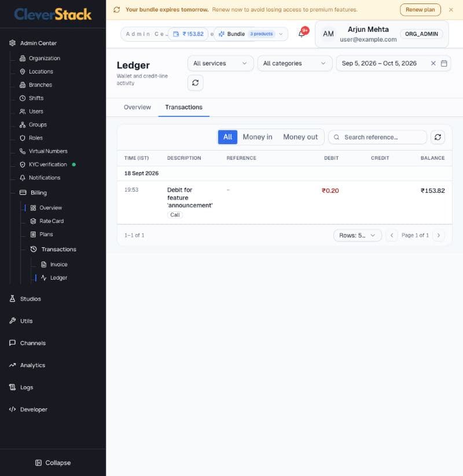Click the Search reference field
463x476 pixels.
pos(377,137)
